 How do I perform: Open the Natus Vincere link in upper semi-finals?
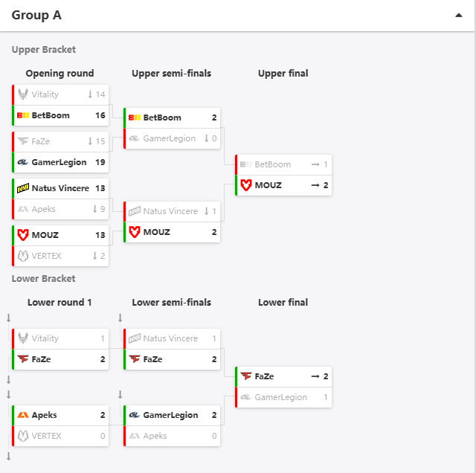(170, 211)
